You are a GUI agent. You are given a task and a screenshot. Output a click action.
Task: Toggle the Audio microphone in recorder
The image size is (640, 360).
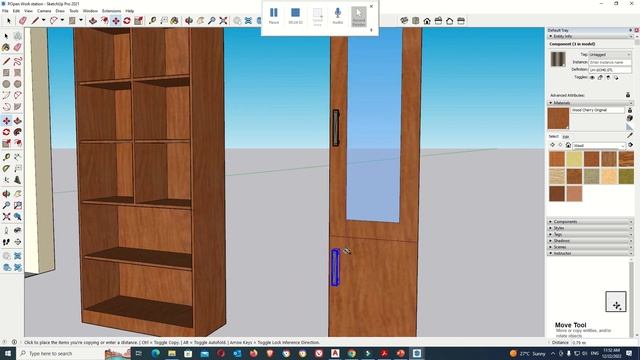[338, 16]
